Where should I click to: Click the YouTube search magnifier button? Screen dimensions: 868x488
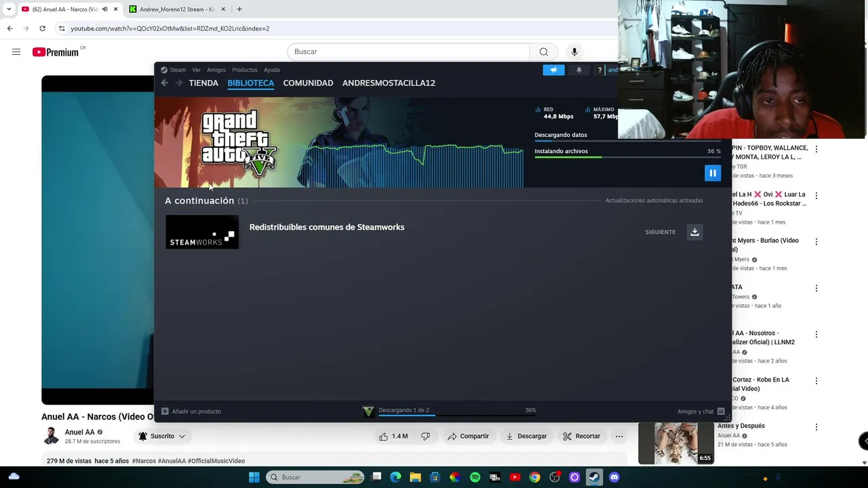point(543,52)
